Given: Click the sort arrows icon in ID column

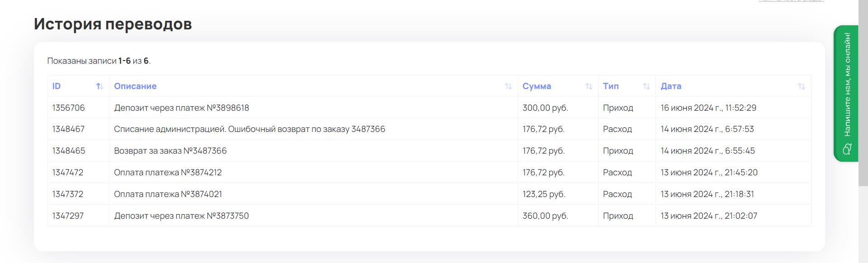Looking at the screenshot, I should (x=100, y=86).
